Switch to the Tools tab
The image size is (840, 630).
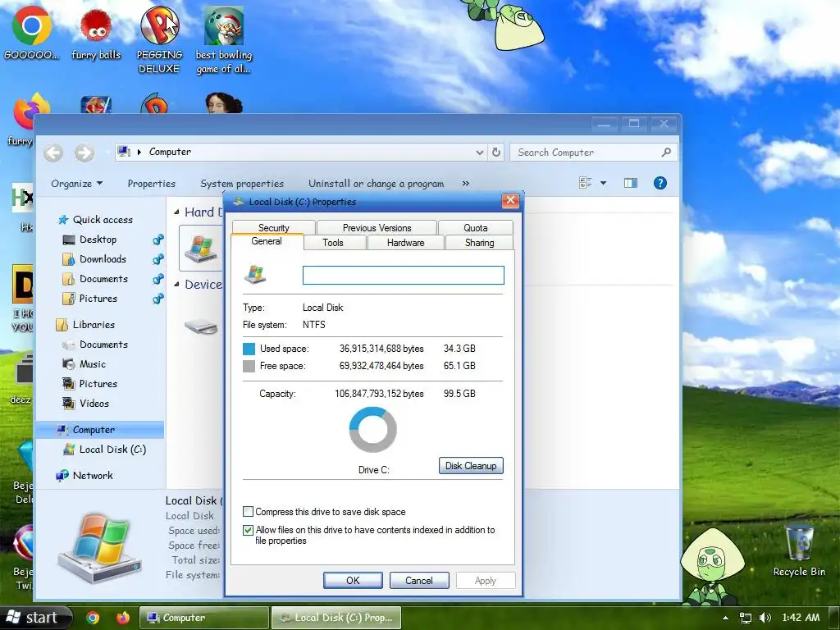pos(333,243)
